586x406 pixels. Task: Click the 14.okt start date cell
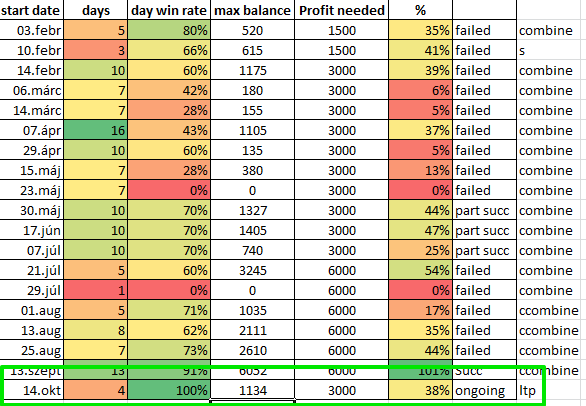pyautogui.click(x=31, y=390)
